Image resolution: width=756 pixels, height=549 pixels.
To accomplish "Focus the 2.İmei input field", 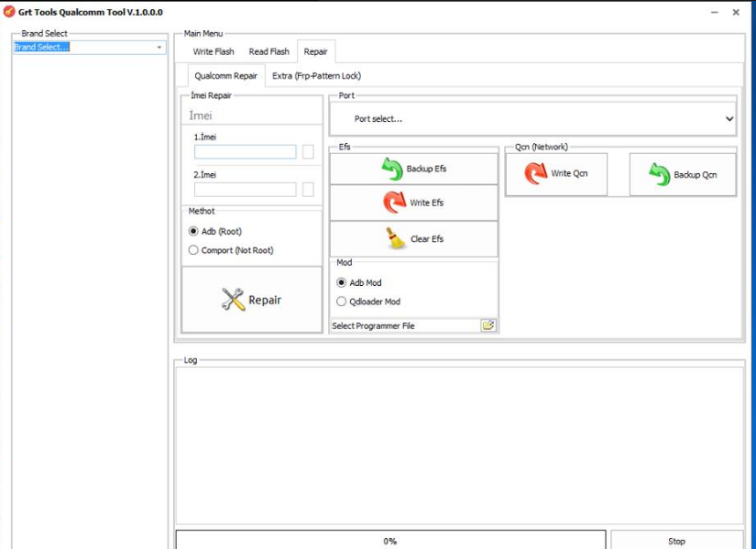I will pyautogui.click(x=245, y=189).
